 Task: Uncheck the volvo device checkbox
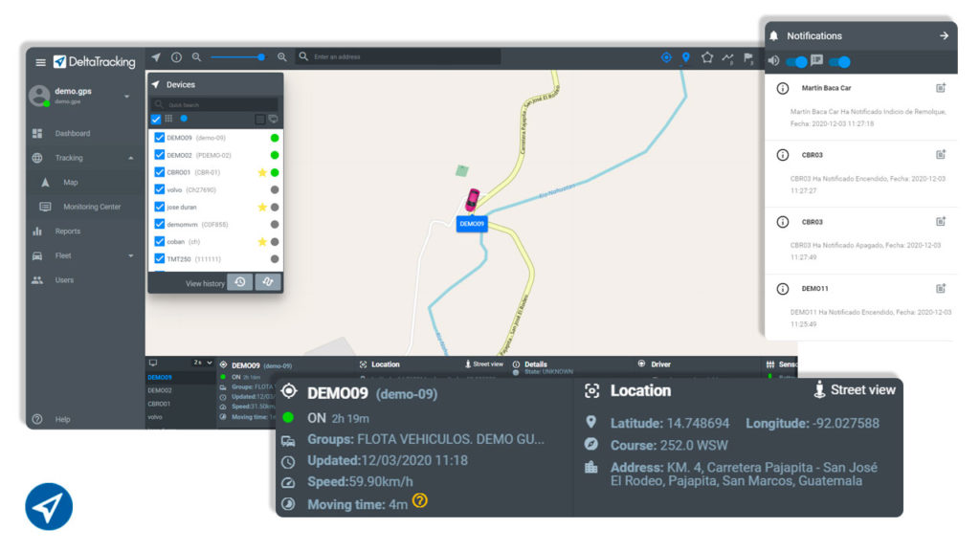click(x=160, y=189)
